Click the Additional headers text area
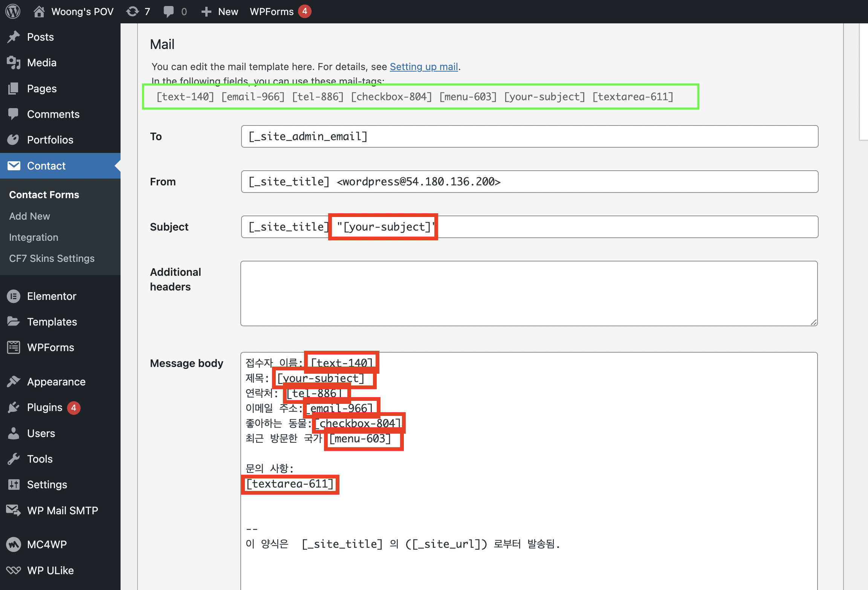This screenshot has width=868, height=590. click(529, 293)
